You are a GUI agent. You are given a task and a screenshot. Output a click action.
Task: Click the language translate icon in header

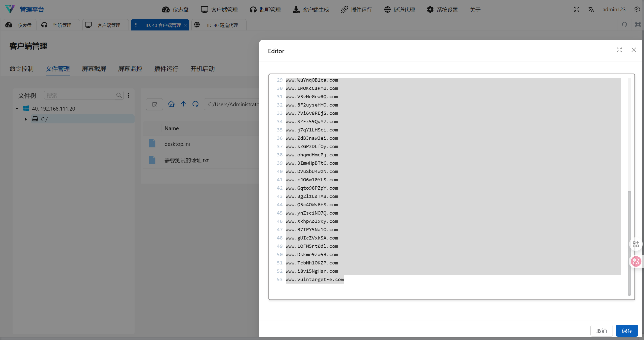[x=591, y=10]
